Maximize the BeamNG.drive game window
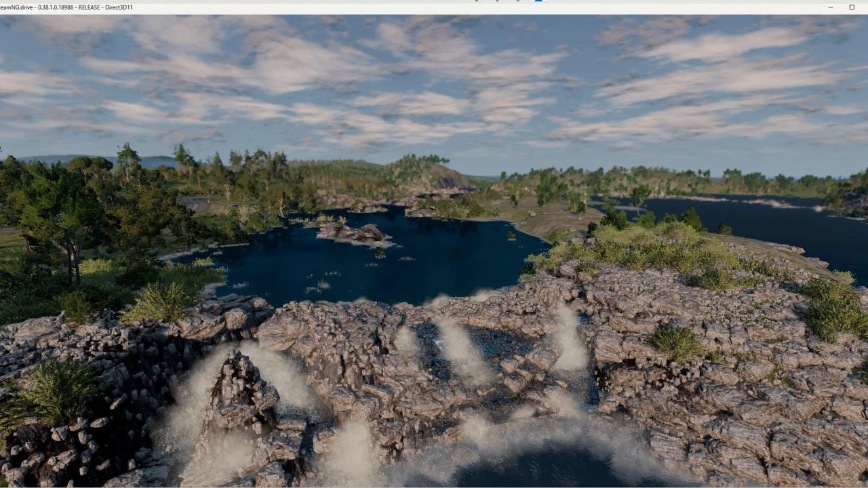The image size is (868, 488). [852, 7]
